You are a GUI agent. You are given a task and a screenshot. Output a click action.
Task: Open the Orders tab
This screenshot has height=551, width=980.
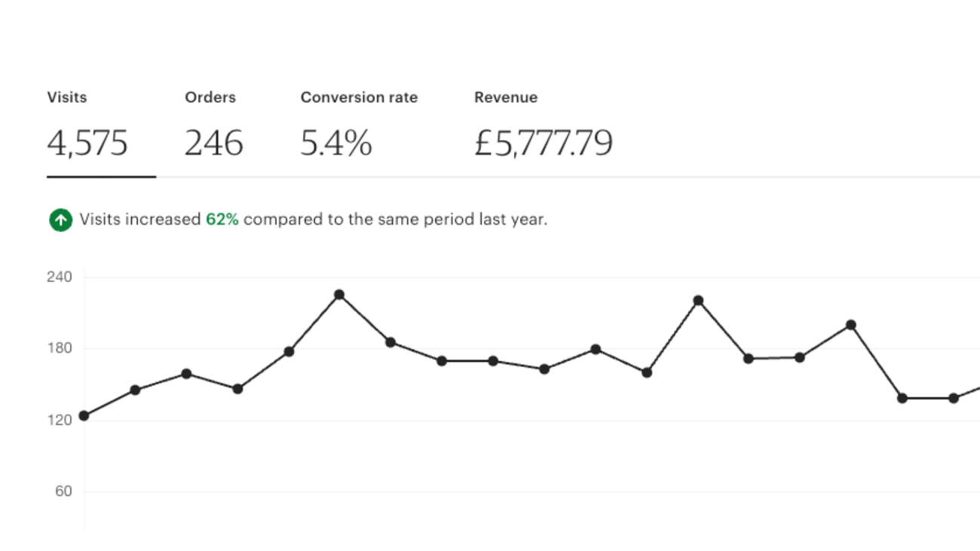210,97
